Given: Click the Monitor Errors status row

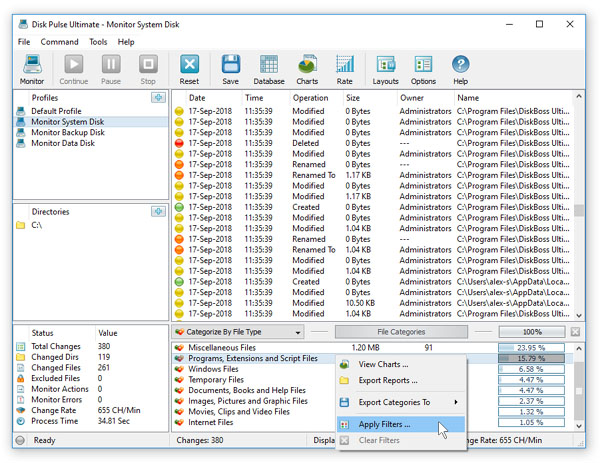Looking at the screenshot, I should (91, 400).
